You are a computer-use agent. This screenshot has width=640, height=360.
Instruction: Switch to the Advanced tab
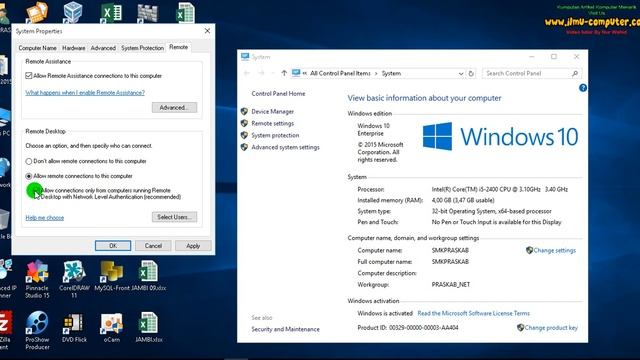pyautogui.click(x=103, y=48)
